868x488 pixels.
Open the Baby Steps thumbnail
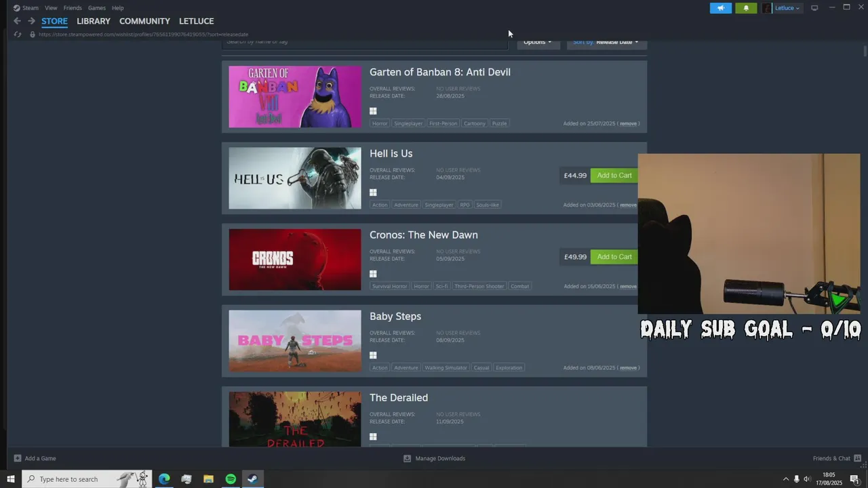295,340
